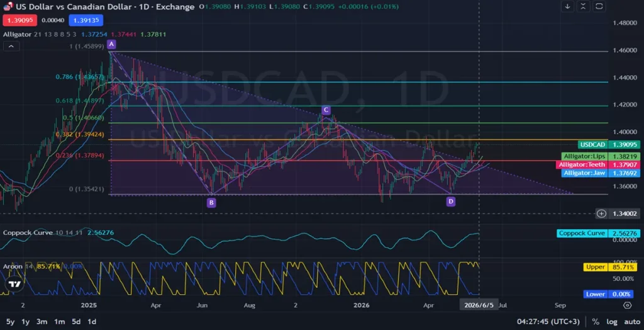Toggle the log scale

point(611,322)
